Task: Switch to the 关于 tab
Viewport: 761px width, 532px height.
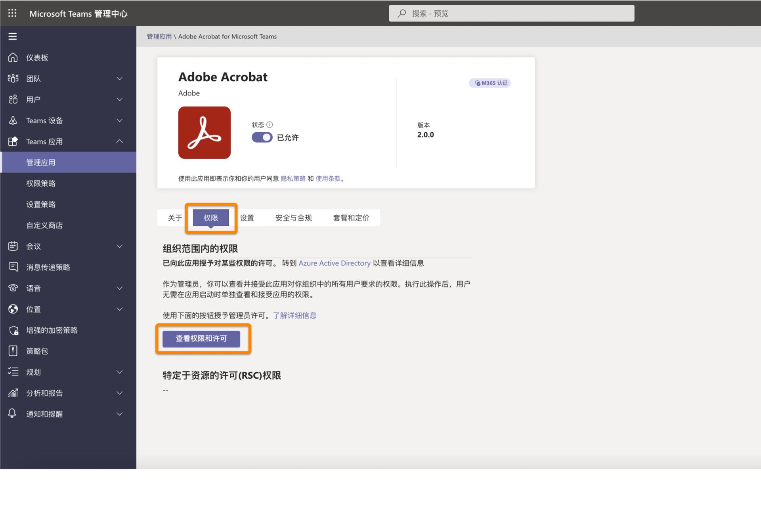Action: [x=175, y=218]
